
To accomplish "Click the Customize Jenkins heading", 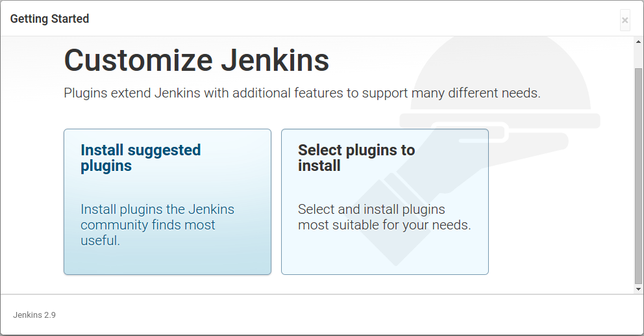I will pos(196,60).
